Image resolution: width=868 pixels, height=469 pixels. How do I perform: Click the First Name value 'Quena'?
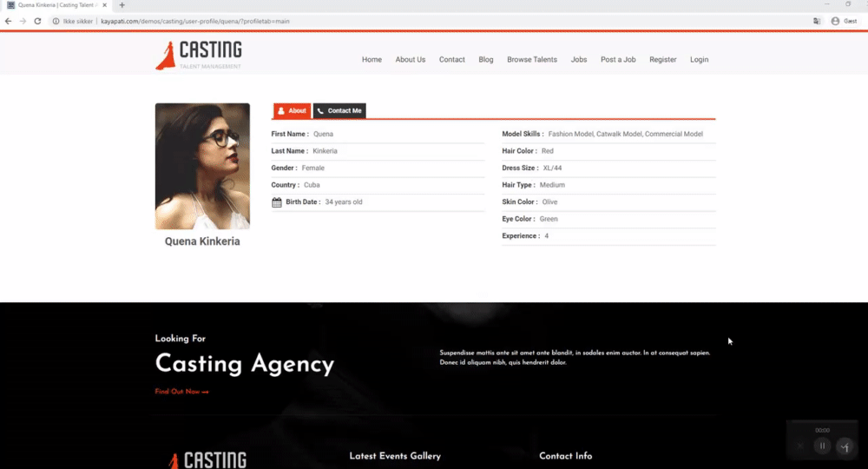[323, 134]
